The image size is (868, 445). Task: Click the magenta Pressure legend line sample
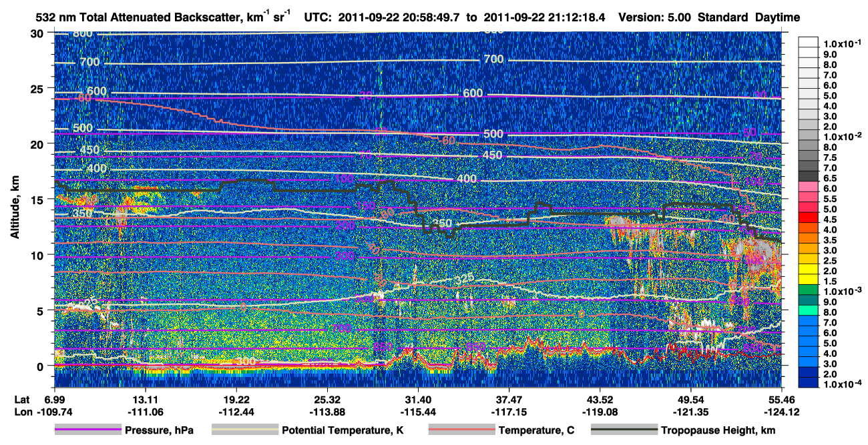[88, 430]
